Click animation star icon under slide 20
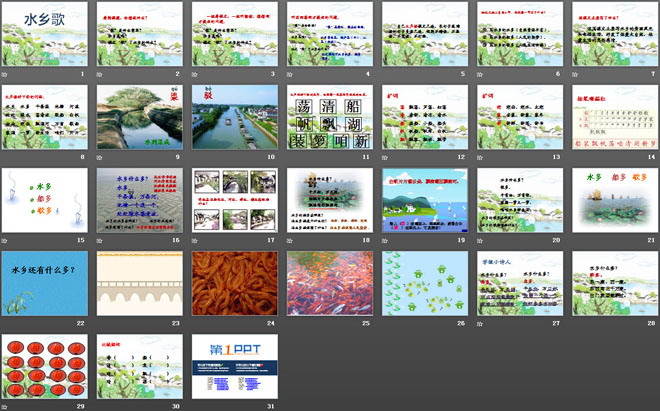Viewport: 660px width, 411px height. (480, 241)
